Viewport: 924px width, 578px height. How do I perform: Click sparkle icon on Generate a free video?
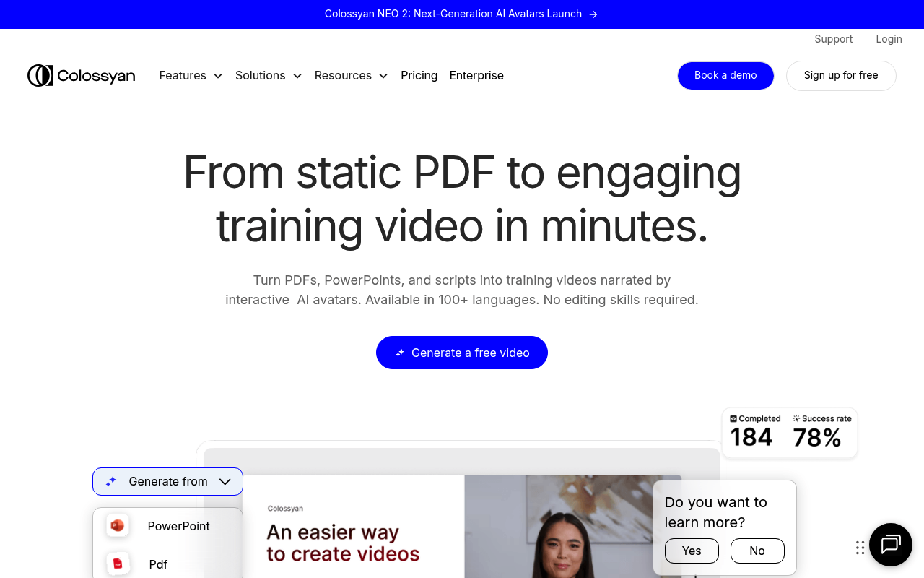(x=400, y=353)
